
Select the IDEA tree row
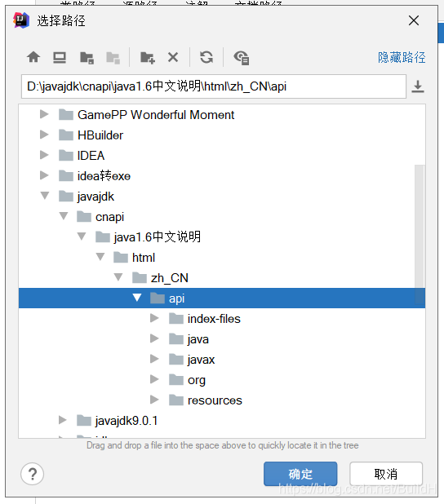click(x=222, y=156)
